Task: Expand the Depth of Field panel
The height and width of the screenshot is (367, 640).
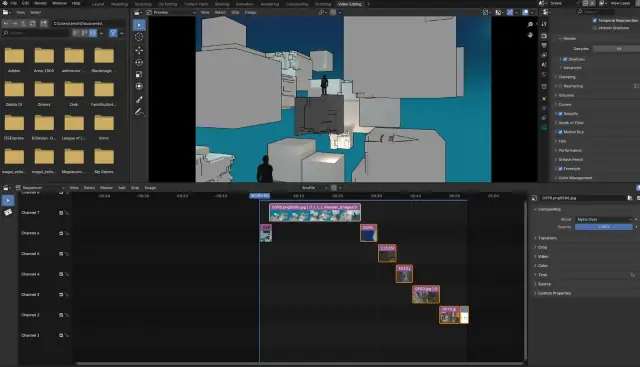Action: (571, 123)
